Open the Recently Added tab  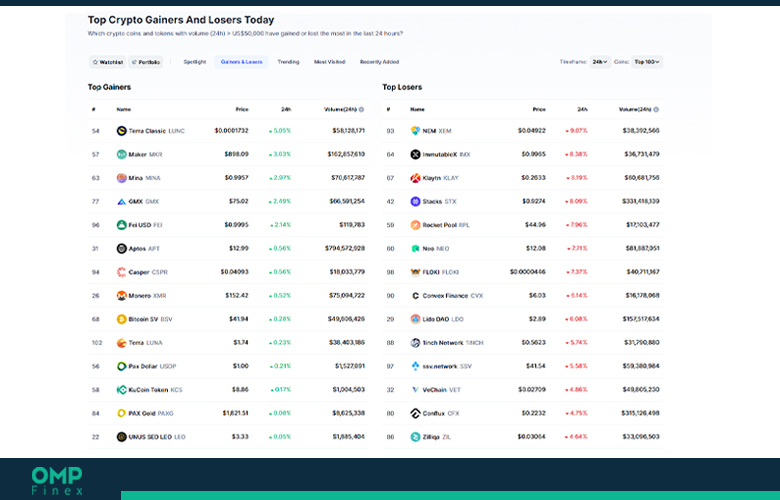click(379, 62)
